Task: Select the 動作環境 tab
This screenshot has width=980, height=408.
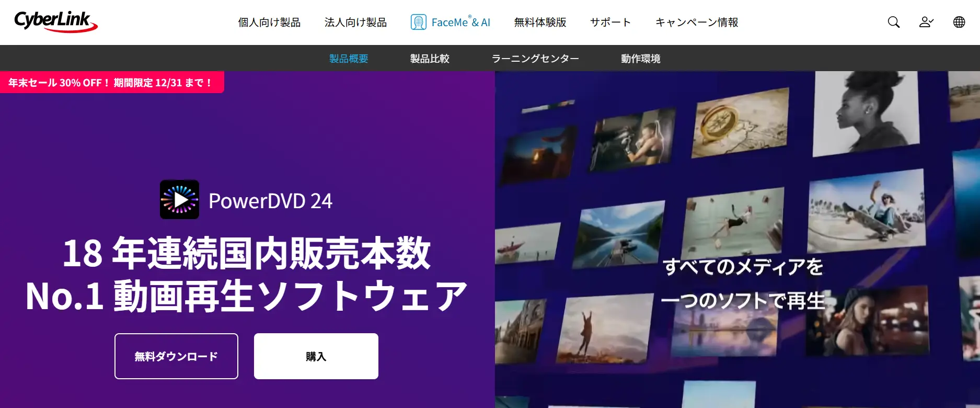Action: [x=640, y=59]
